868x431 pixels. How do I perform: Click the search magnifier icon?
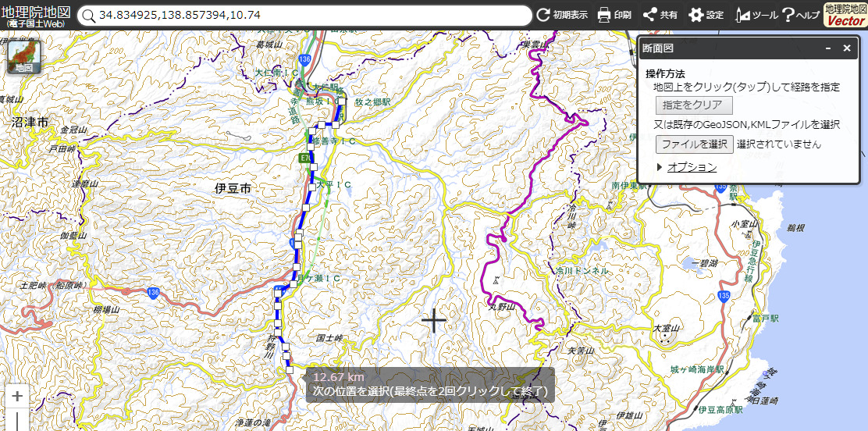point(88,16)
